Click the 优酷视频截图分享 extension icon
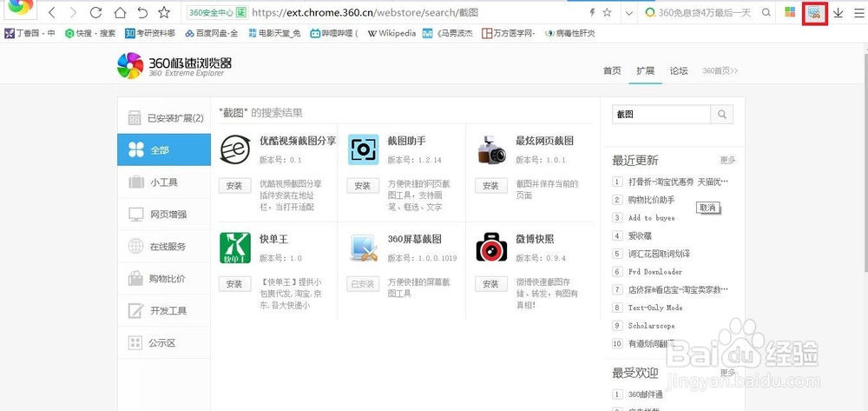The height and width of the screenshot is (411, 868). (235, 149)
